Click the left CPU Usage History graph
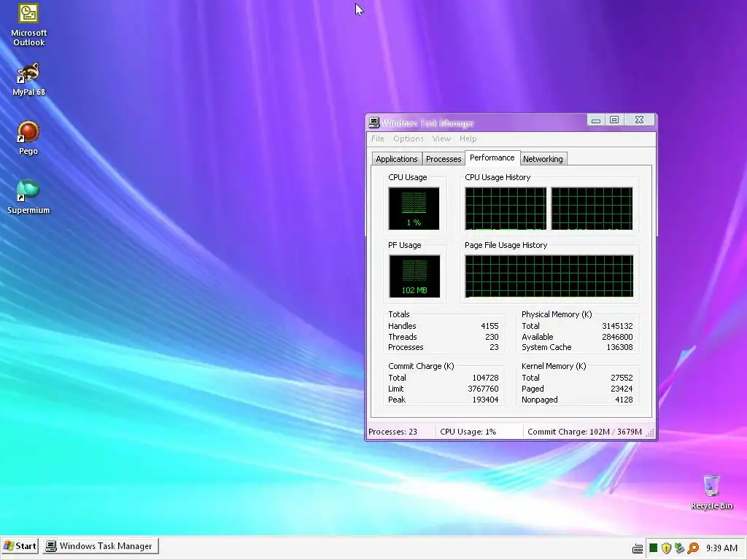This screenshot has width=747, height=560. point(506,208)
